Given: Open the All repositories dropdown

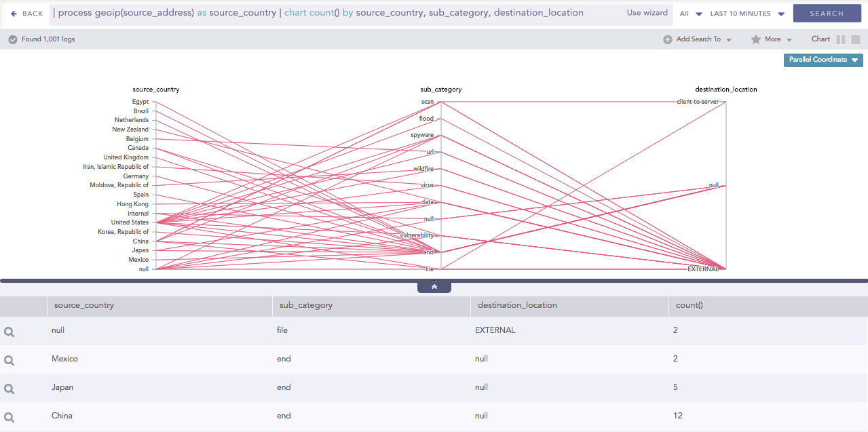Looking at the screenshot, I should click(x=691, y=14).
